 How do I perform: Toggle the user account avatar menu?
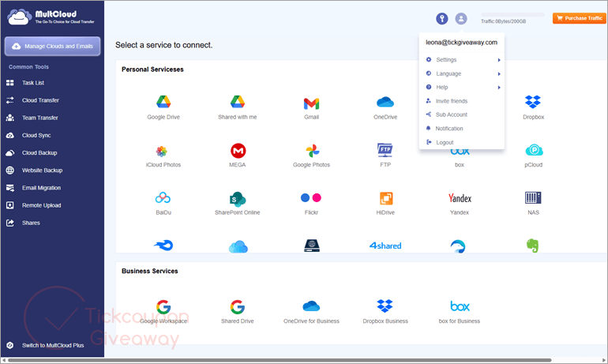[x=461, y=18]
